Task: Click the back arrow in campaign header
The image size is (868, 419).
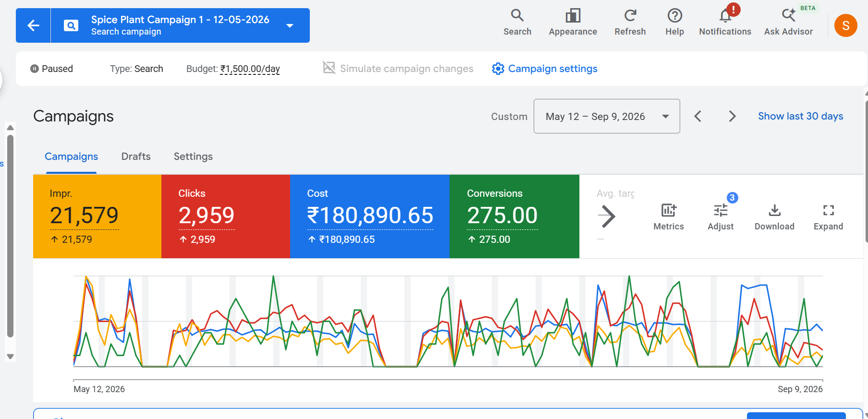Action: click(33, 25)
